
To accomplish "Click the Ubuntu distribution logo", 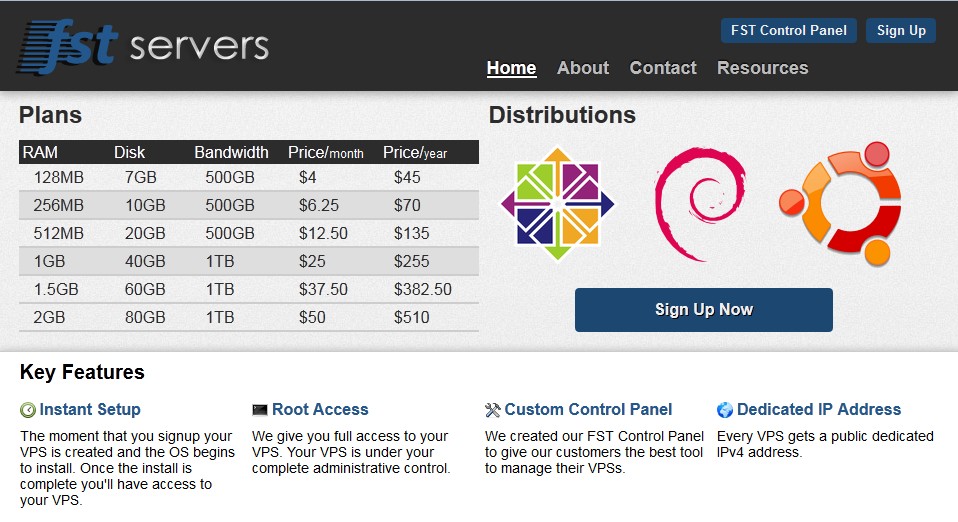I will (x=840, y=204).
